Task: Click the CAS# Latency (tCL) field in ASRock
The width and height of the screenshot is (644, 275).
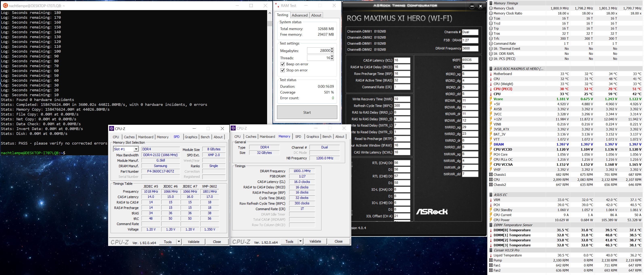Action: coord(402,60)
